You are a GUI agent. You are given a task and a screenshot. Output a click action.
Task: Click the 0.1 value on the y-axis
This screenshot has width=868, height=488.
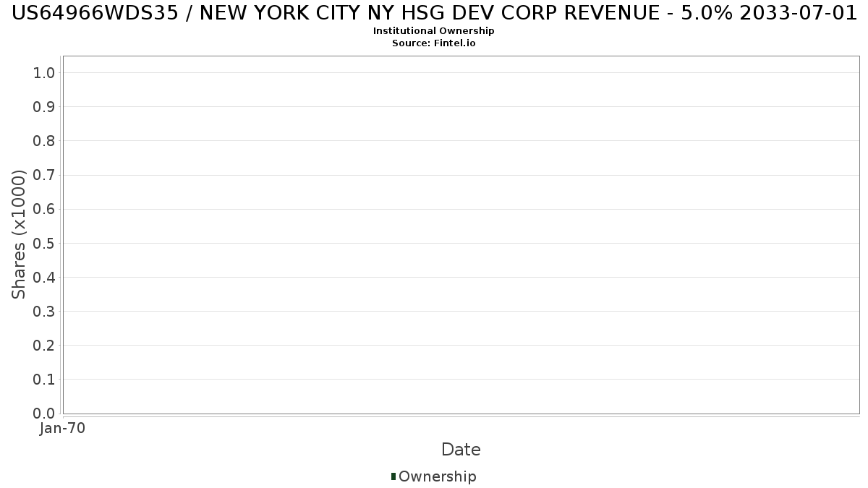[44, 379]
